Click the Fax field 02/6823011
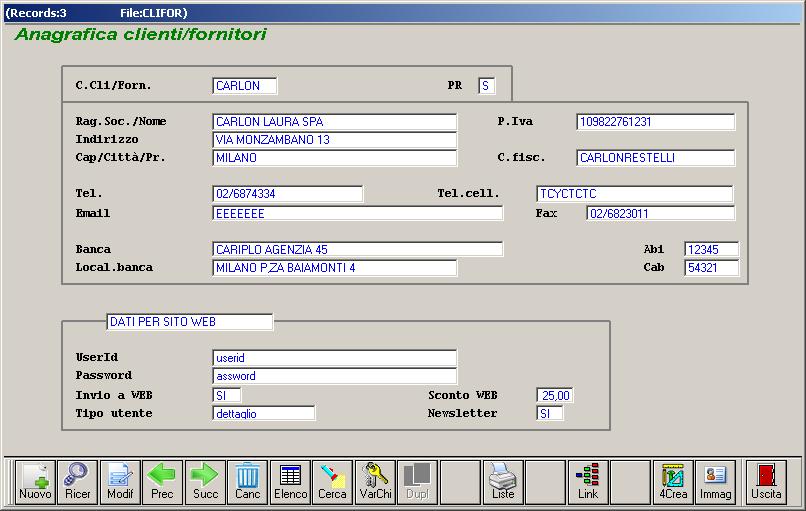 point(661,213)
